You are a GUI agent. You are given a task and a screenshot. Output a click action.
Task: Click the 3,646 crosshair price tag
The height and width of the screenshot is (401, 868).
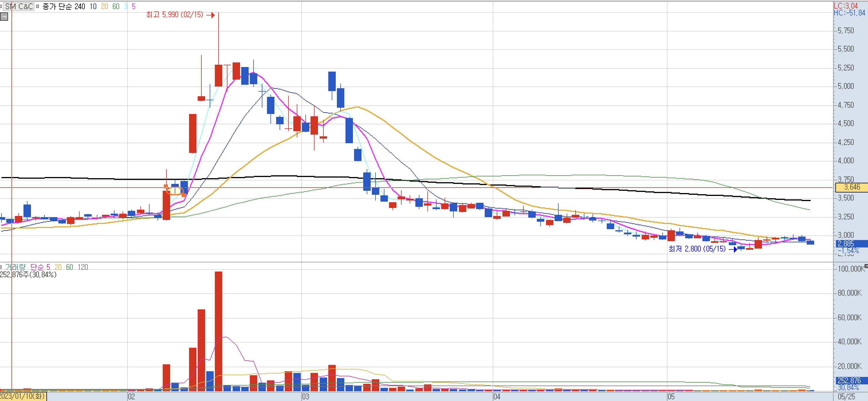click(x=851, y=187)
